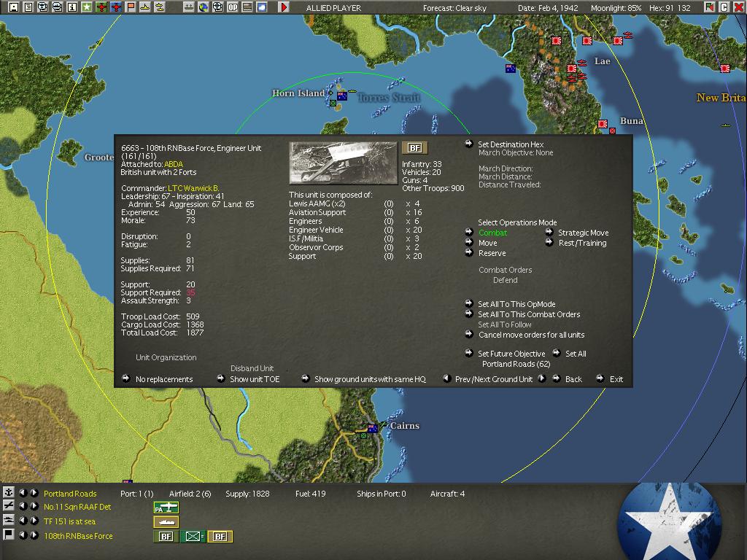
Task: Select Rest/Training operations mode
Action: click(x=582, y=243)
